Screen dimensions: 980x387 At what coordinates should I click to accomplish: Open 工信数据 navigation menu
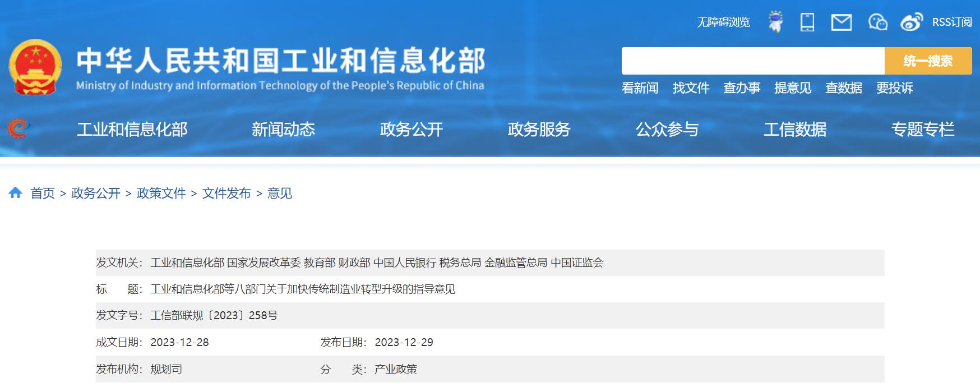tap(795, 129)
